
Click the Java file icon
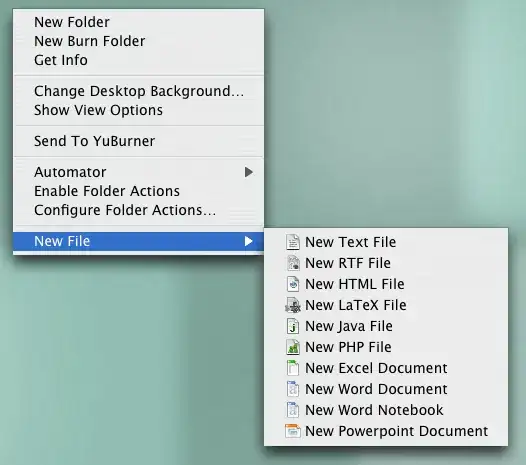[x=293, y=326]
